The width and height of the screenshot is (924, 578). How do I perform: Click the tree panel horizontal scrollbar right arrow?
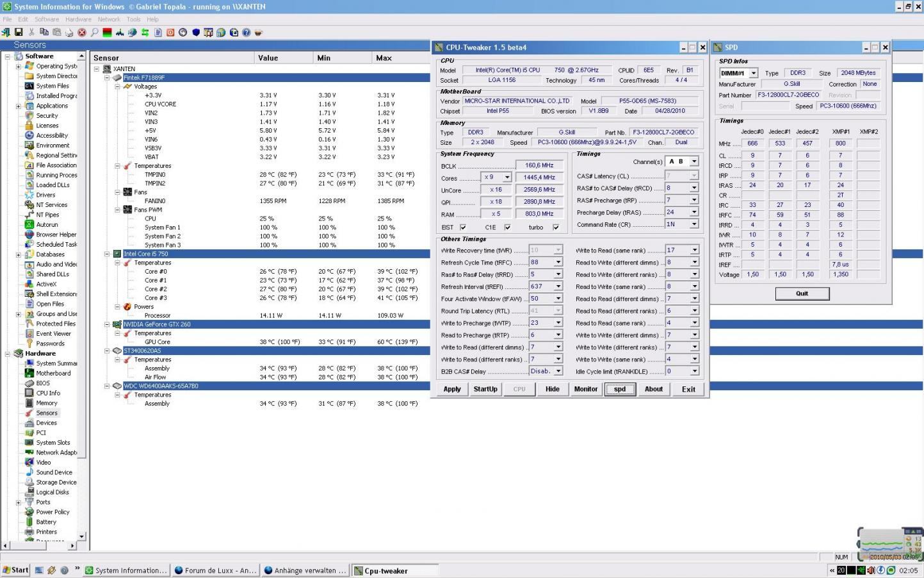click(x=72, y=545)
